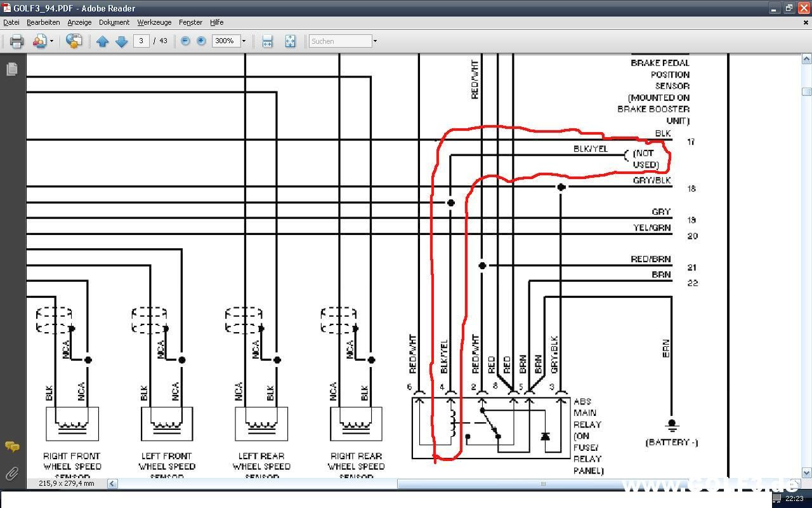Click the horizontal scrollbar left arrow
This screenshot has width=812, height=508.
point(112,483)
